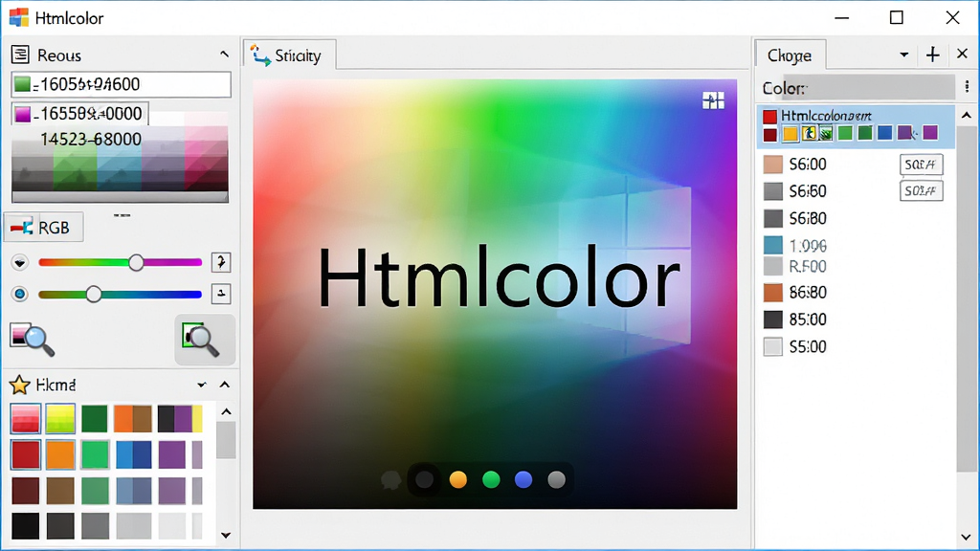
Task: Pick the purple palette swatch
Action: (x=172, y=454)
